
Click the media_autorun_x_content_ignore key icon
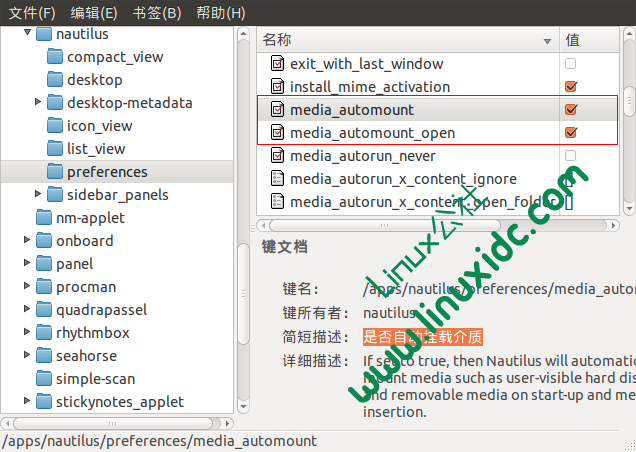point(278,179)
